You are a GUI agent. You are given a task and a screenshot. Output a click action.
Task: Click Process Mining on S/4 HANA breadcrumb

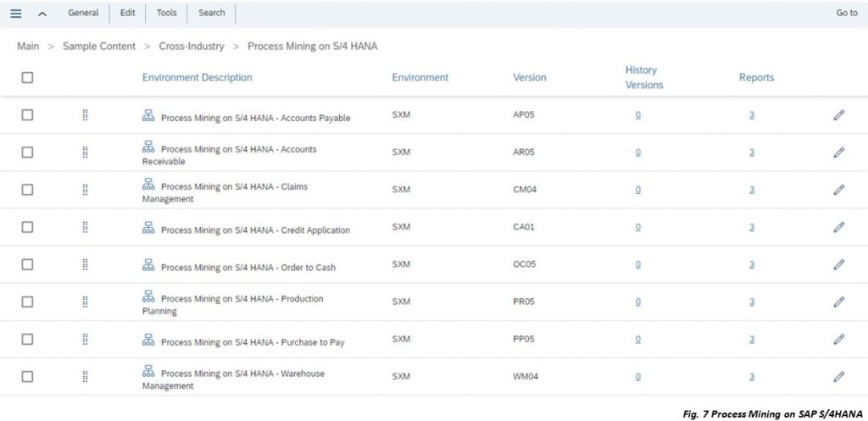click(312, 47)
